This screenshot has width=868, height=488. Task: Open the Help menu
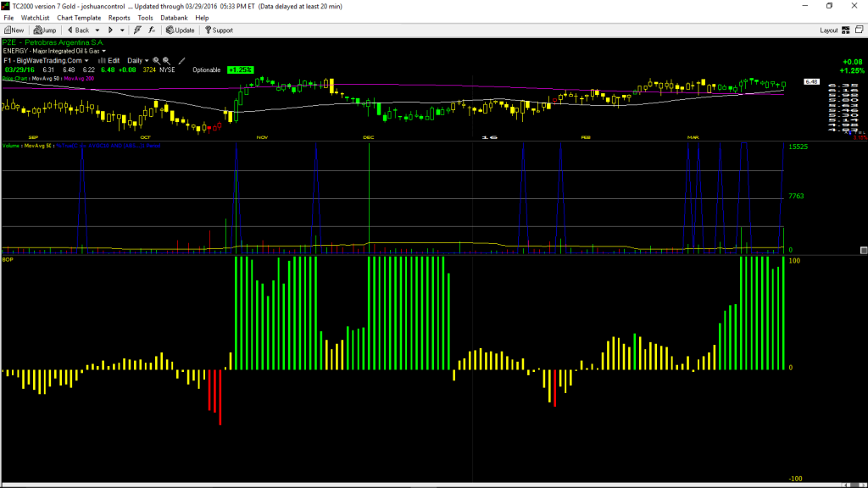tap(202, 18)
